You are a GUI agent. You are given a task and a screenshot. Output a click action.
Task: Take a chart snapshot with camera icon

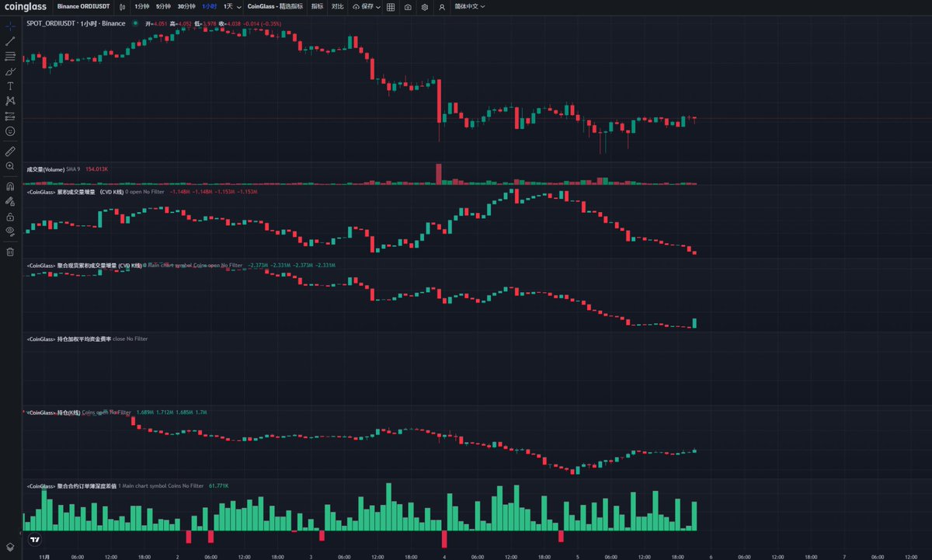[408, 6]
